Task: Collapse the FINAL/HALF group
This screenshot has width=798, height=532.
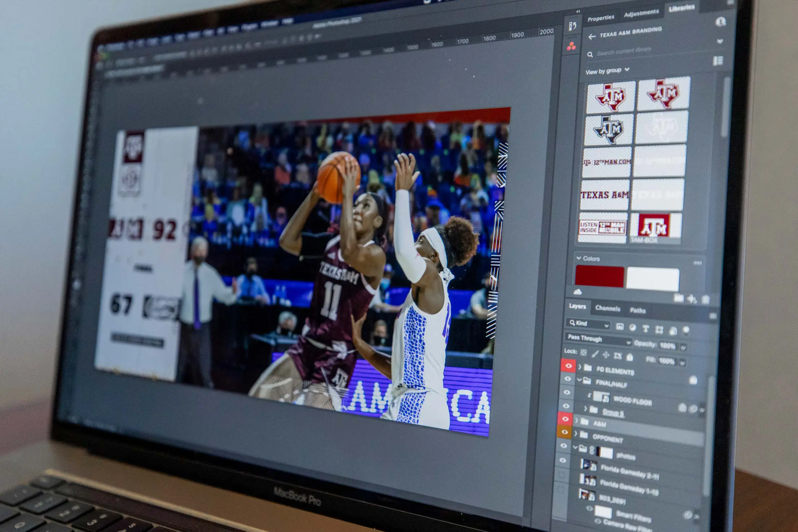Action: point(579,380)
